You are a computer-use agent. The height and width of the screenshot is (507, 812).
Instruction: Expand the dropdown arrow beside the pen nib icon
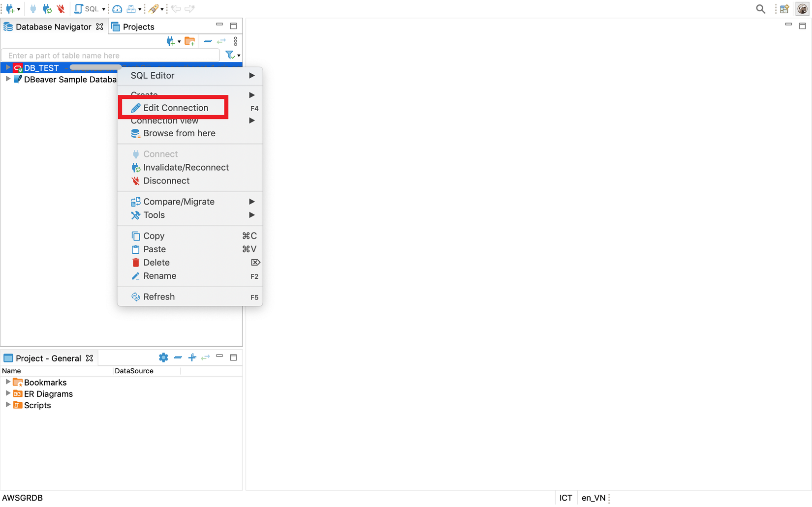tap(162, 9)
